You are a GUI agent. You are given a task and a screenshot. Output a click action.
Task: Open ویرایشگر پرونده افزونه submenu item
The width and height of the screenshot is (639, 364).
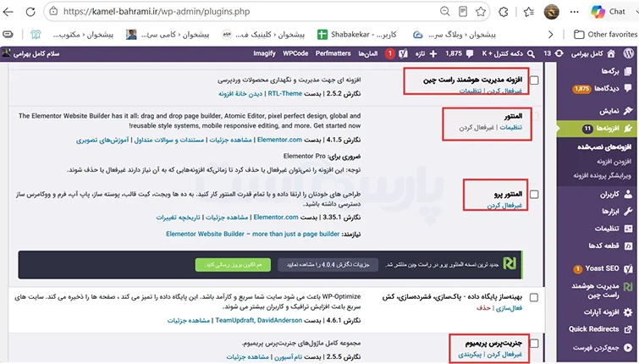(x=603, y=176)
